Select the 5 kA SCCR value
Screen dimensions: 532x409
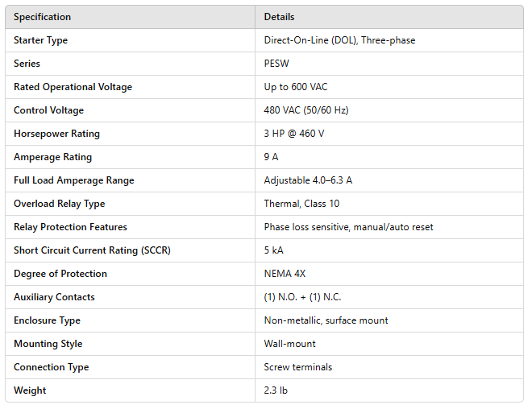(x=274, y=250)
